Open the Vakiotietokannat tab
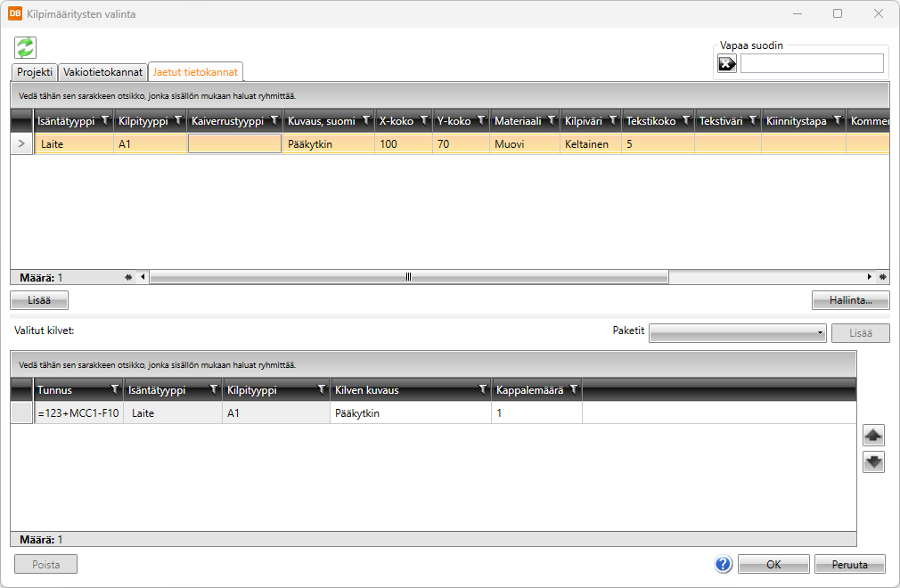This screenshot has height=588, width=900. (x=102, y=72)
